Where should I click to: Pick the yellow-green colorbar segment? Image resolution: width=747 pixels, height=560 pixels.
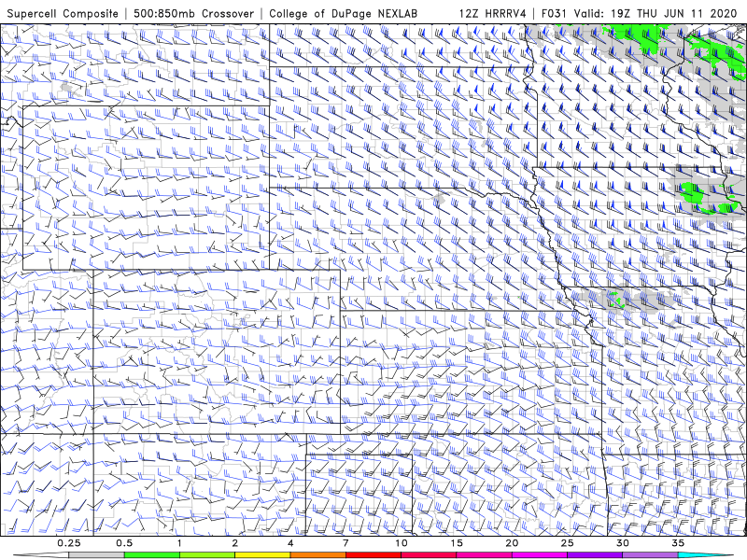tap(206, 555)
